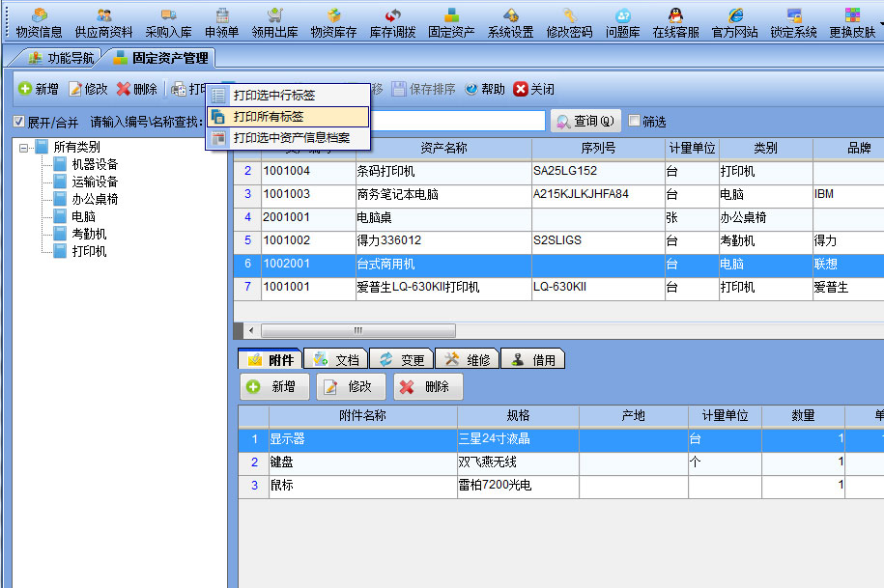Select 打印所有标签 from the print menu
884x588 pixels.
click(269, 117)
